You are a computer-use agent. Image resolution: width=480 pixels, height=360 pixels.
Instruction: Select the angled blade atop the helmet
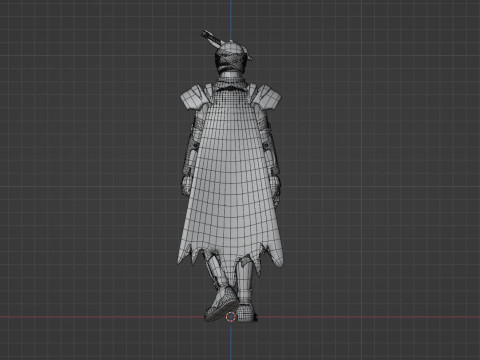point(212,38)
